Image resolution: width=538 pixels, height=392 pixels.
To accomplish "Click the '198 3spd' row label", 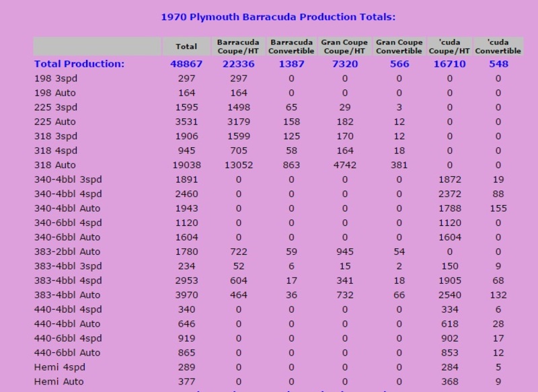I will pyautogui.click(x=56, y=79).
